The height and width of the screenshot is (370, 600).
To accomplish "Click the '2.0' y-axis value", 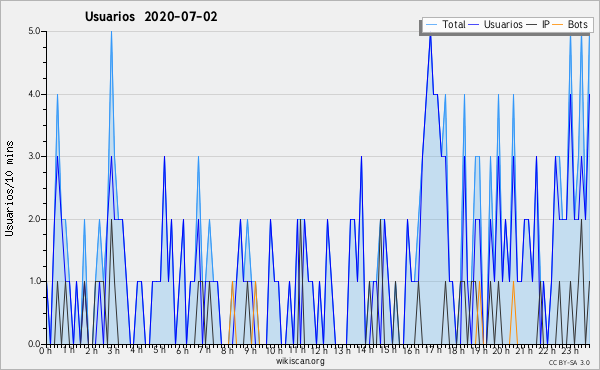I will click(34, 219).
